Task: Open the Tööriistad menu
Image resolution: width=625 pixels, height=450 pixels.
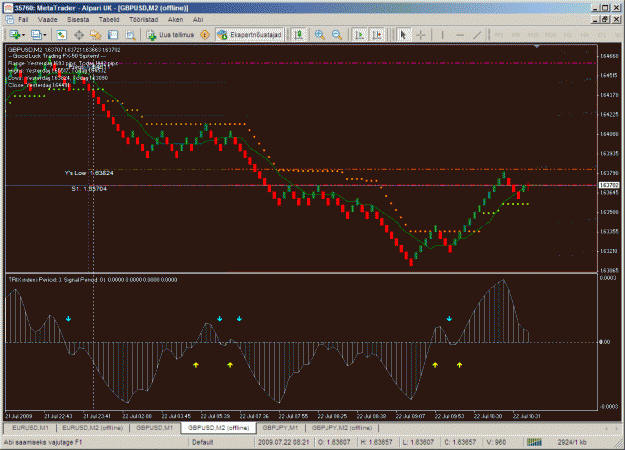Action: click(x=143, y=20)
